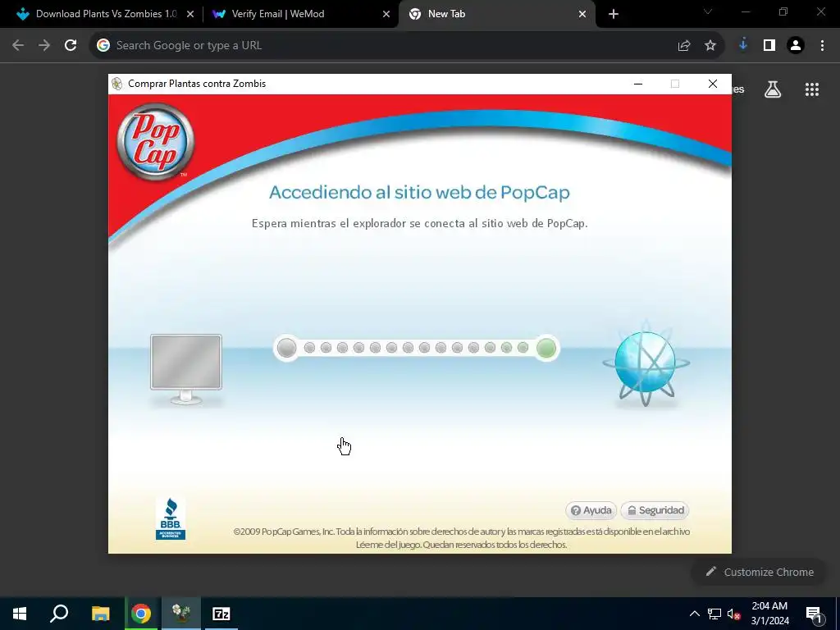Open Chrome Labs flask icon
The image size is (840, 630).
coord(773,89)
